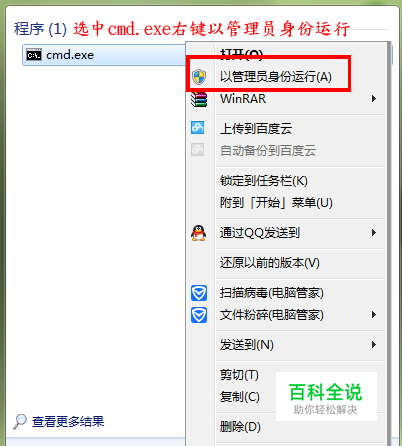
Task: Select the cmd.exe search result
Action: click(x=104, y=55)
